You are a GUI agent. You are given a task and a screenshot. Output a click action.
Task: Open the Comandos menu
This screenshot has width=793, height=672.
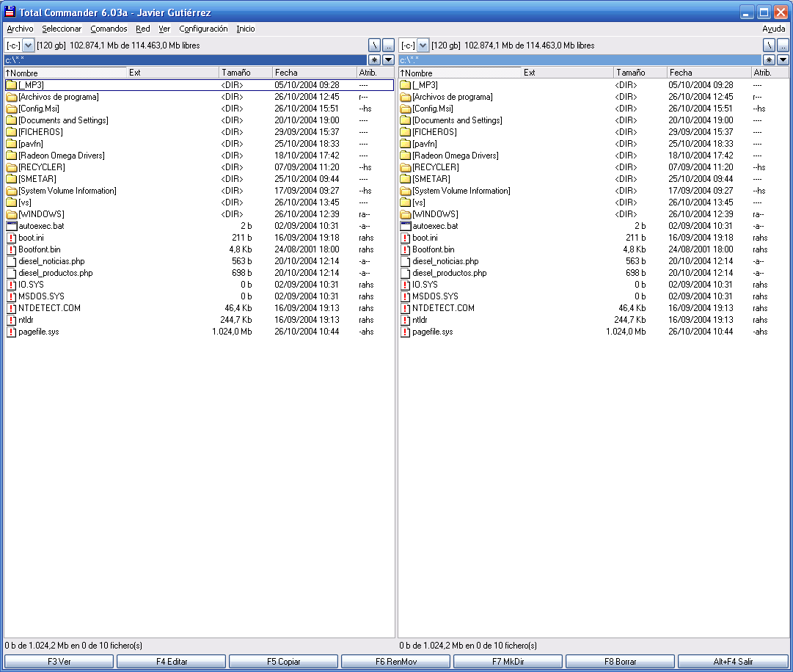click(109, 29)
